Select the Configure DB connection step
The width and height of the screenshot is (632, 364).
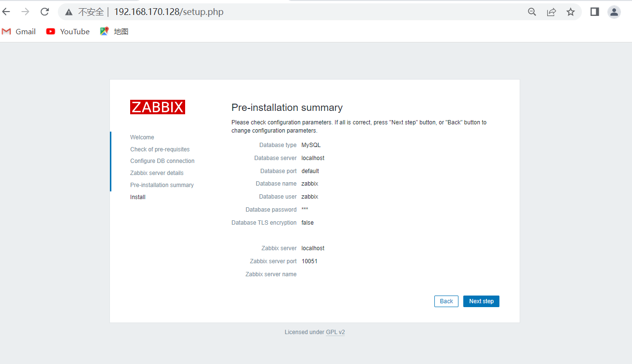pos(162,161)
